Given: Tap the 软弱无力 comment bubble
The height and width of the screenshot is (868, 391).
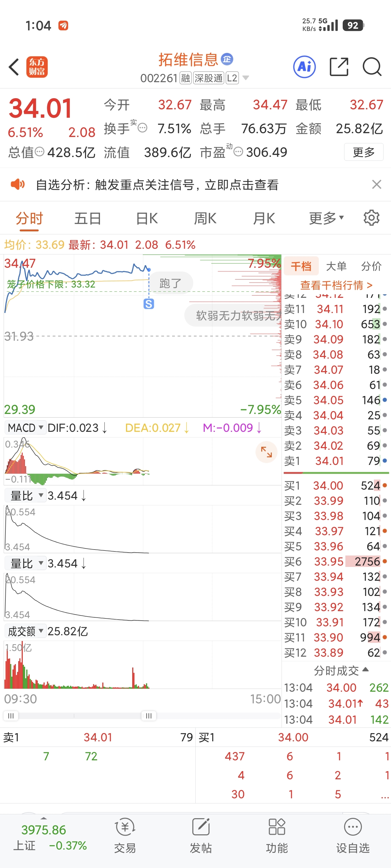Looking at the screenshot, I should pos(233,315).
